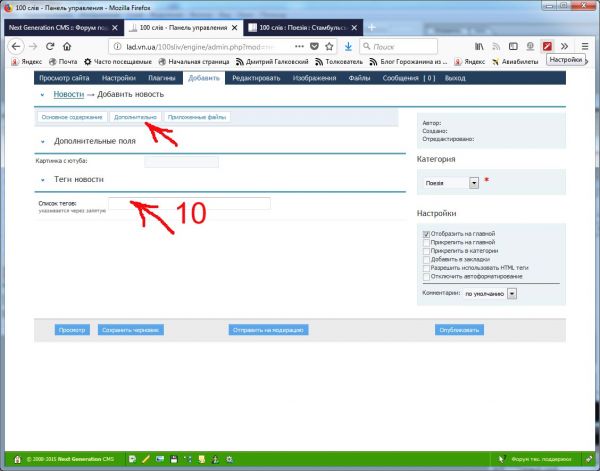
Task: Toggle Отобразить на главной checkbox
Action: pos(426,234)
